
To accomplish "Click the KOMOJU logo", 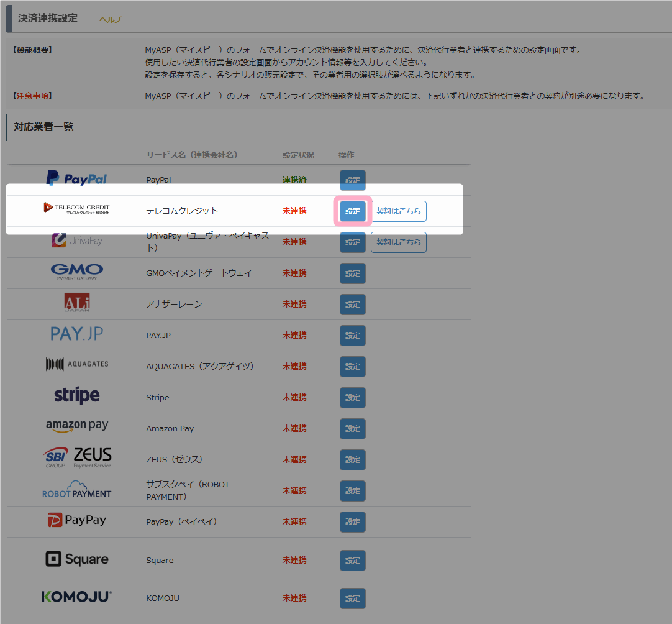I will [x=77, y=597].
